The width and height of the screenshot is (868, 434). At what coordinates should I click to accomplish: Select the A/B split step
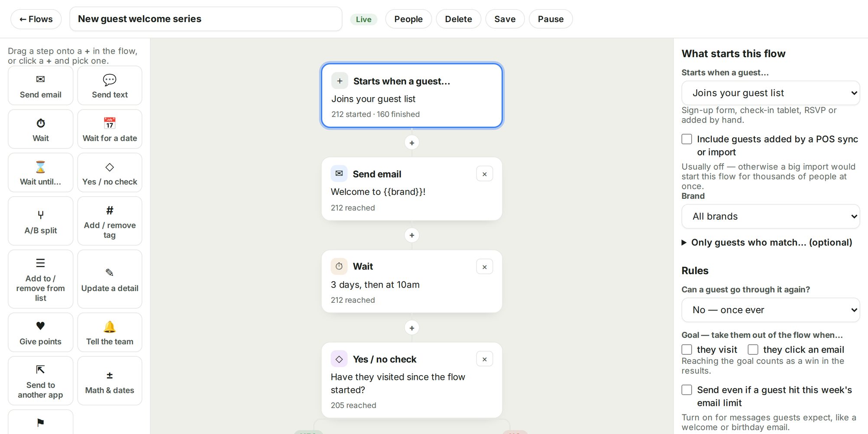[x=40, y=221]
